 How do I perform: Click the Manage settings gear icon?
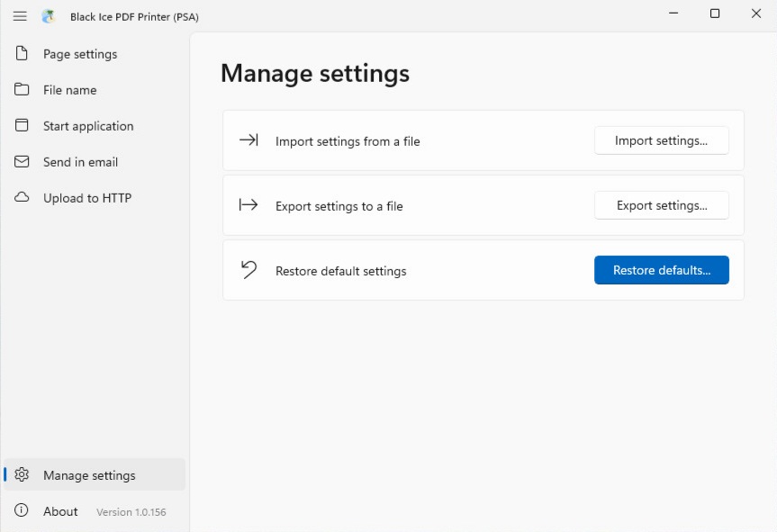point(22,474)
